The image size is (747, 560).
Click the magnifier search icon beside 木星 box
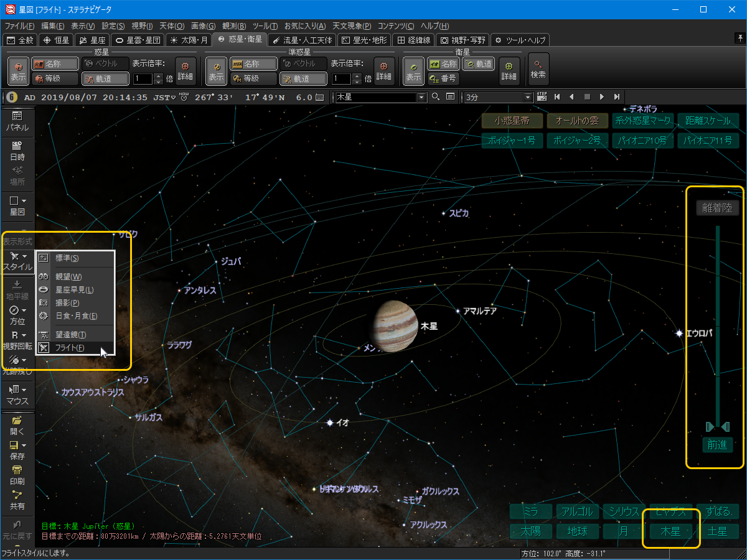[436, 97]
